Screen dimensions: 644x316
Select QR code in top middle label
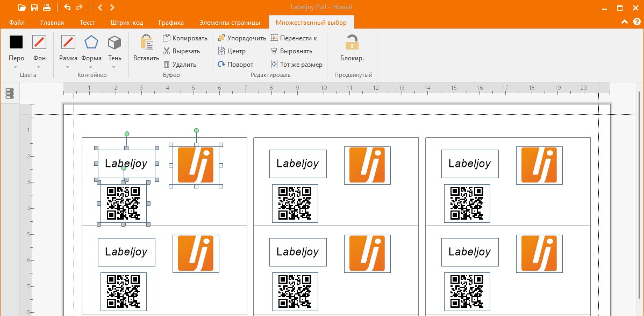pyautogui.click(x=295, y=203)
